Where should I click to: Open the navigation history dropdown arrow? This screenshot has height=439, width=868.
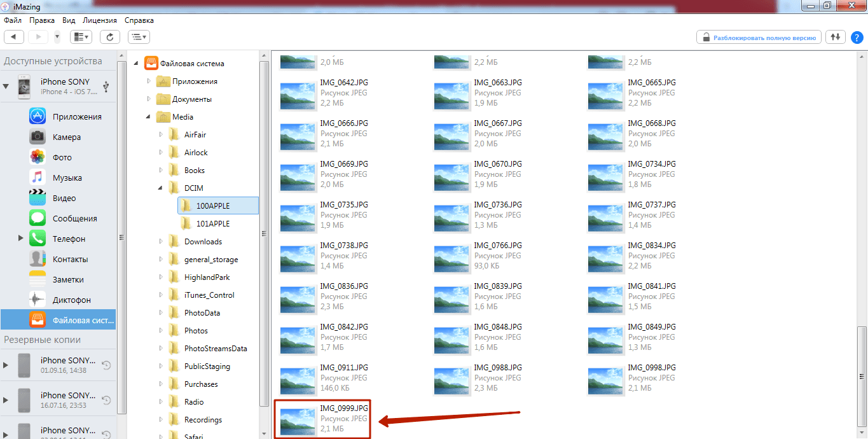point(57,37)
